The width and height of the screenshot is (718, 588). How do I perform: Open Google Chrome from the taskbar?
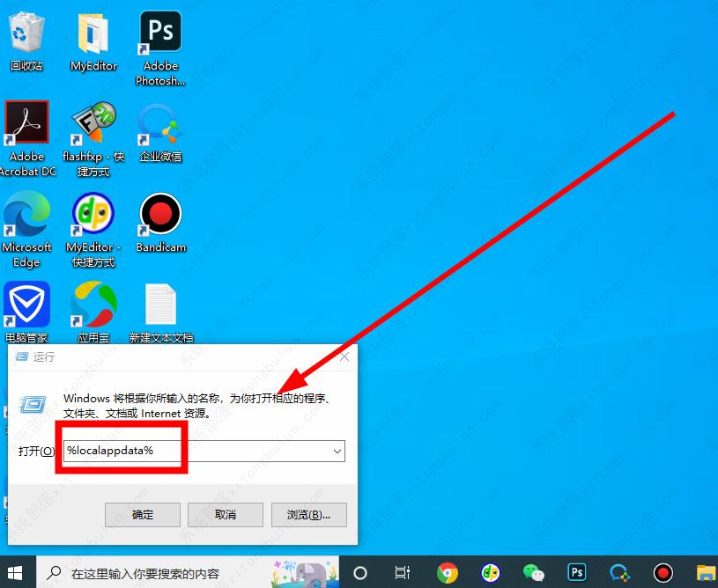click(447, 571)
